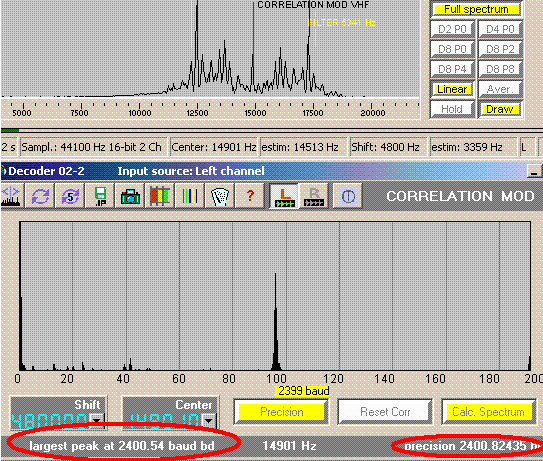Open the Center value dropdown arrow
Screen dimensions: 543x461
208,420
